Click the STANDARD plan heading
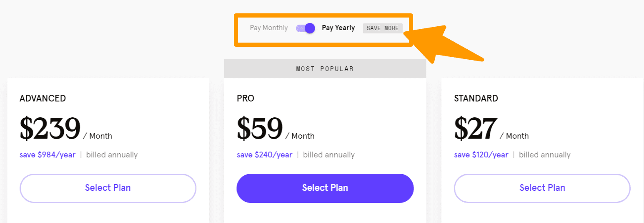644x223 pixels. [476, 99]
